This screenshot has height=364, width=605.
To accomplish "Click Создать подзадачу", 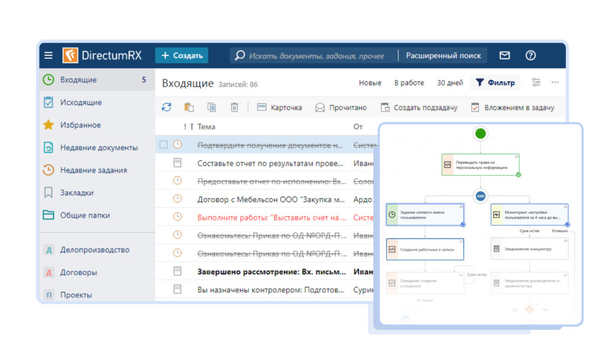I will click(419, 108).
